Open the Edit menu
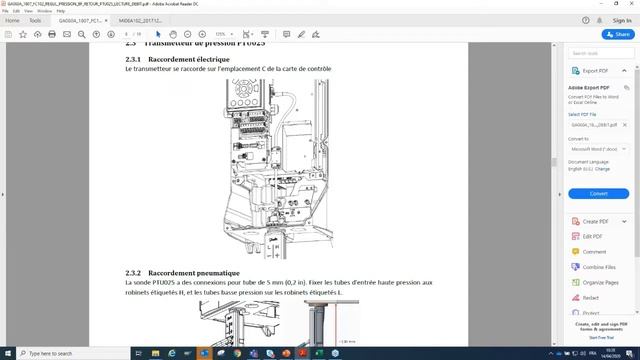Viewport: 640px width, 360px height. point(16,11)
